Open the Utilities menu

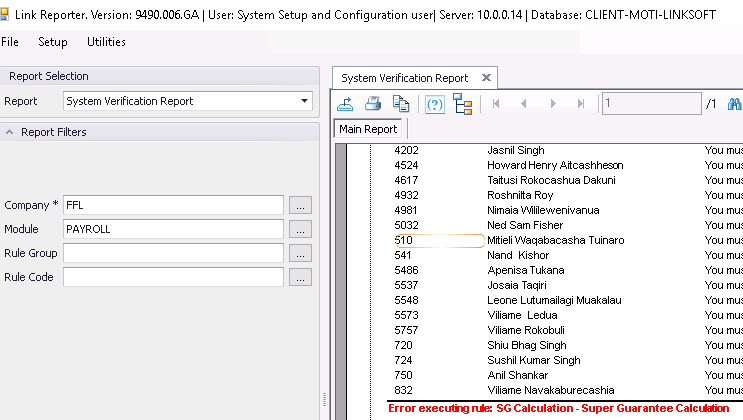(x=106, y=42)
